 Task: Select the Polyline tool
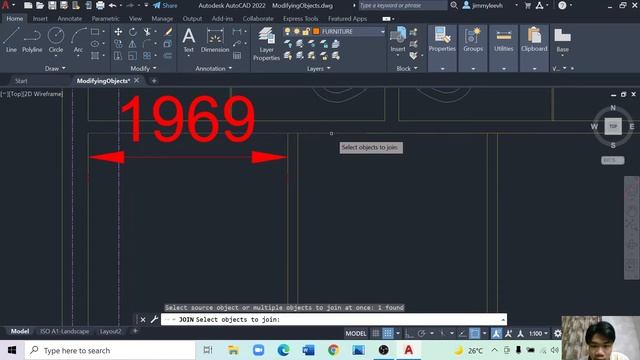tap(32, 40)
